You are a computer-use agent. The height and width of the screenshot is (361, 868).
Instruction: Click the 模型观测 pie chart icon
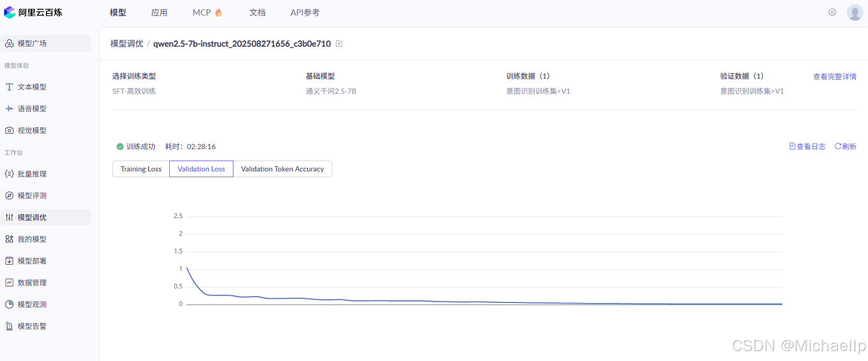coord(9,305)
